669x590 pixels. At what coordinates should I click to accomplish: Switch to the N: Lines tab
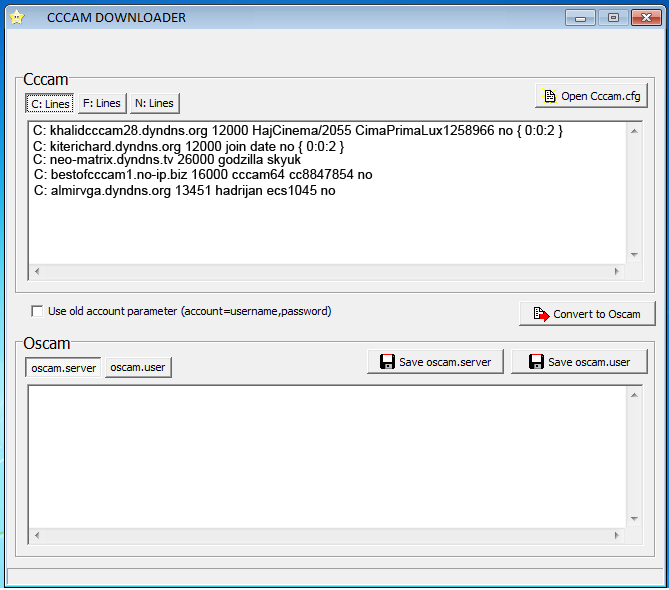click(154, 103)
